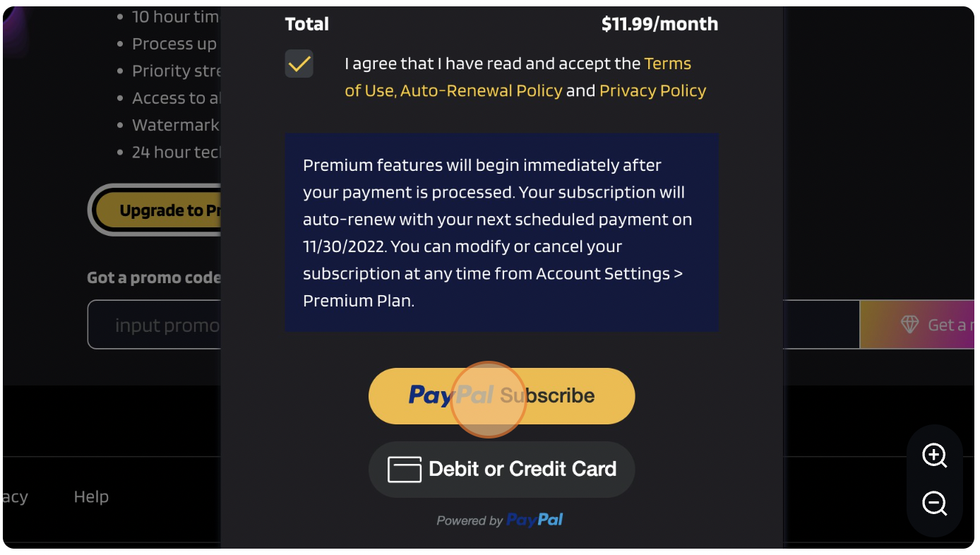Click the $11.99/month total price

point(659,24)
